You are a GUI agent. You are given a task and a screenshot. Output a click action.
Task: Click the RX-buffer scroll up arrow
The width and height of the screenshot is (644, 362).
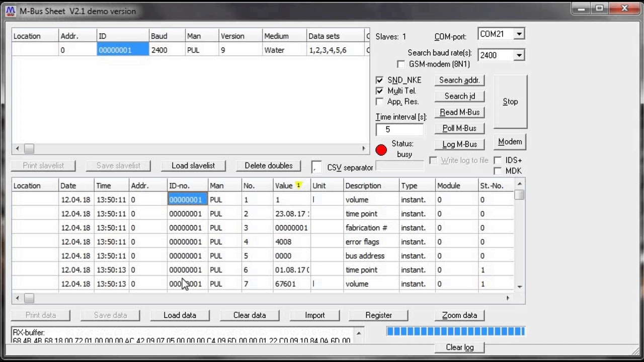point(359,333)
